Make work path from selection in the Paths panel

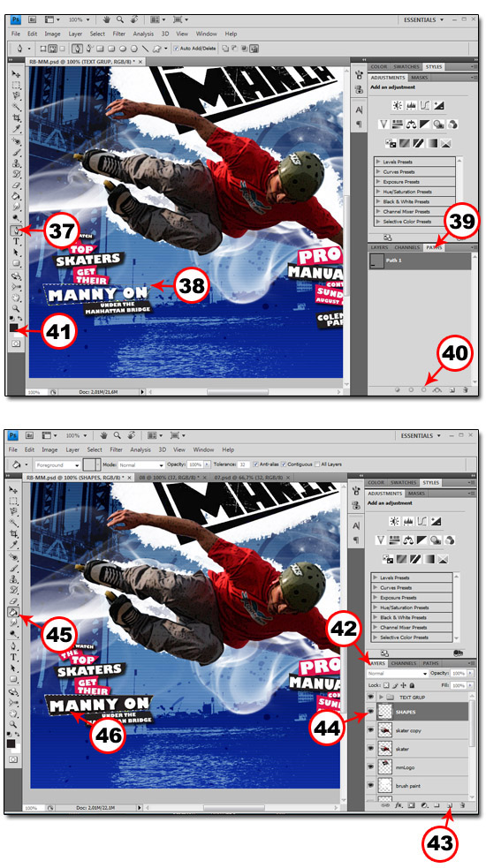pyautogui.click(x=437, y=389)
